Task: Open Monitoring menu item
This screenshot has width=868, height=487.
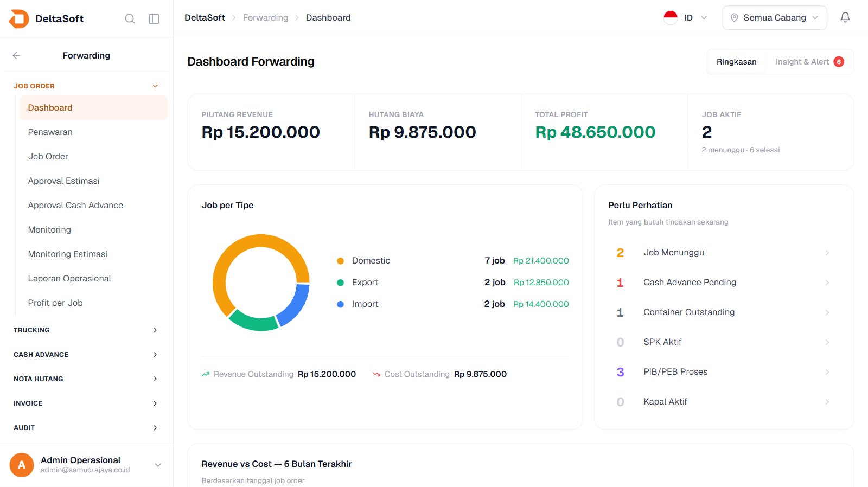Action: click(x=93, y=229)
